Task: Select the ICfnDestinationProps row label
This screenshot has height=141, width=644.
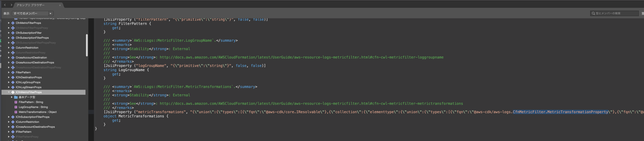Action: (29, 77)
